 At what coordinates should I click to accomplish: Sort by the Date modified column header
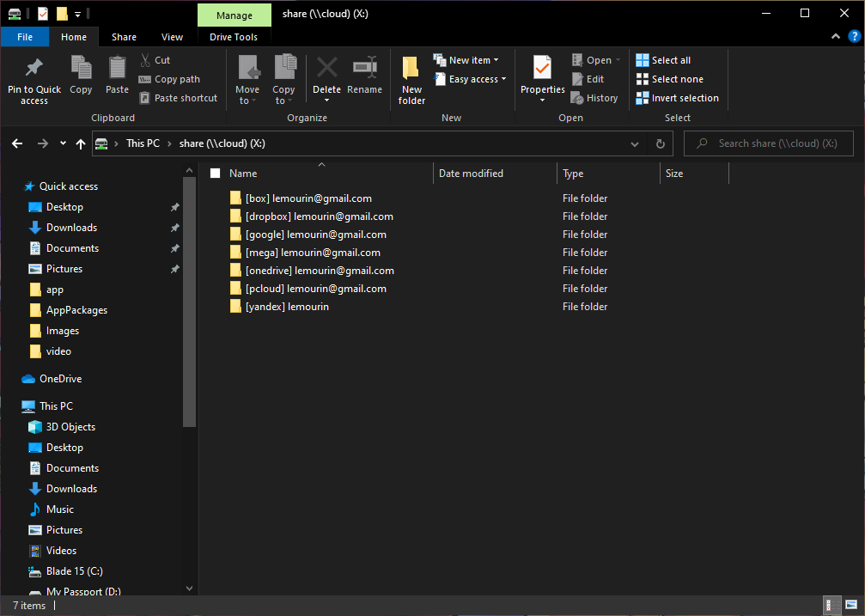495,174
